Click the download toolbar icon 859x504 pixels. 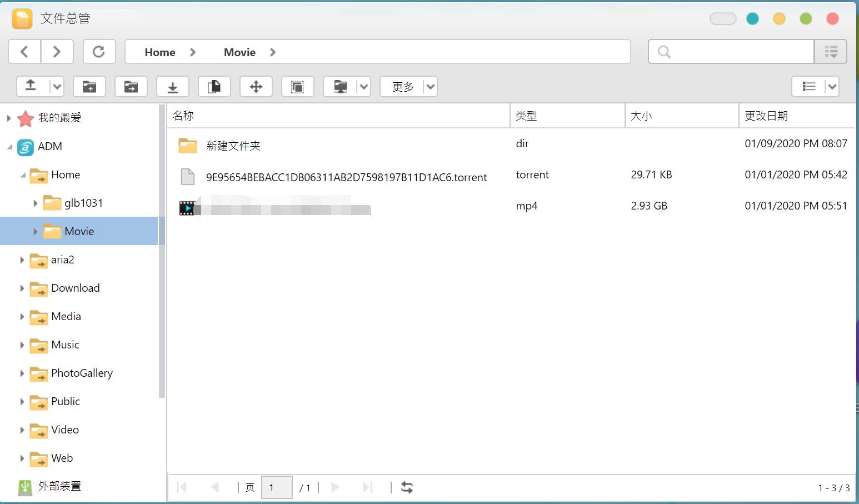click(173, 86)
